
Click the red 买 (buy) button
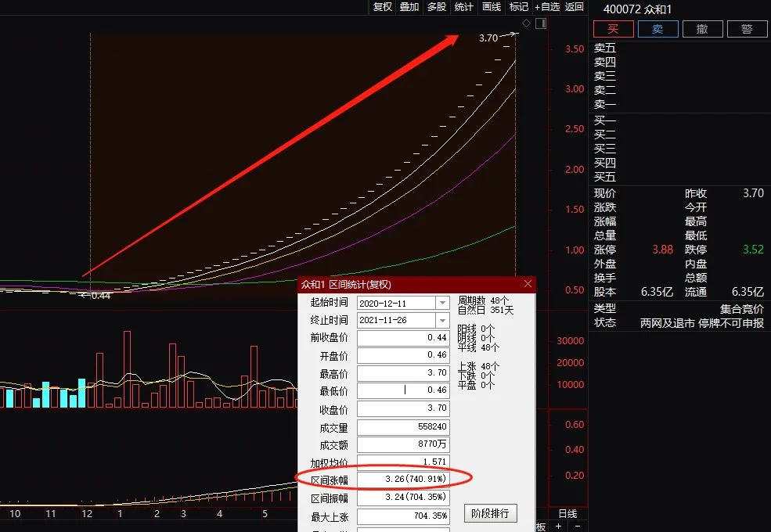(614, 30)
